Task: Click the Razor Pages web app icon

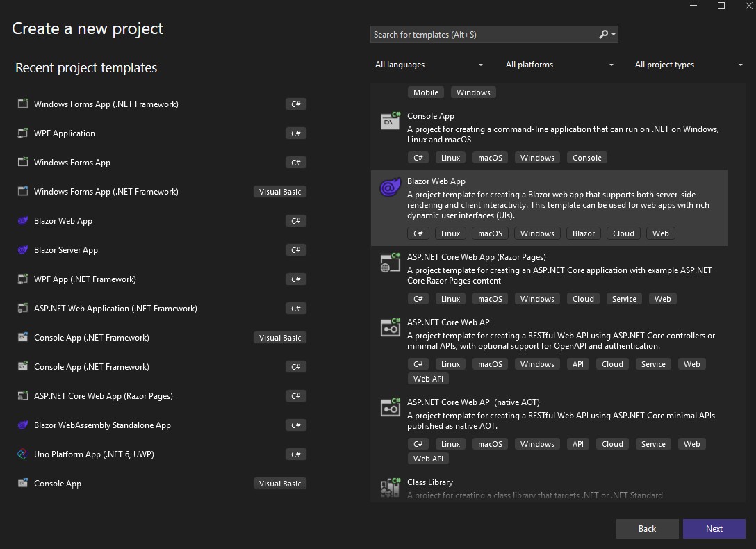Action: click(x=390, y=263)
